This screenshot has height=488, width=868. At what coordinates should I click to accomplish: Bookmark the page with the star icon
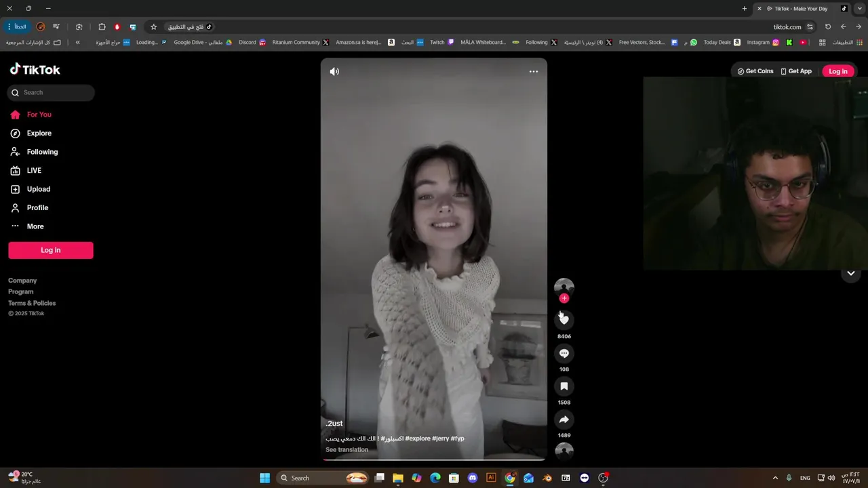[154, 27]
